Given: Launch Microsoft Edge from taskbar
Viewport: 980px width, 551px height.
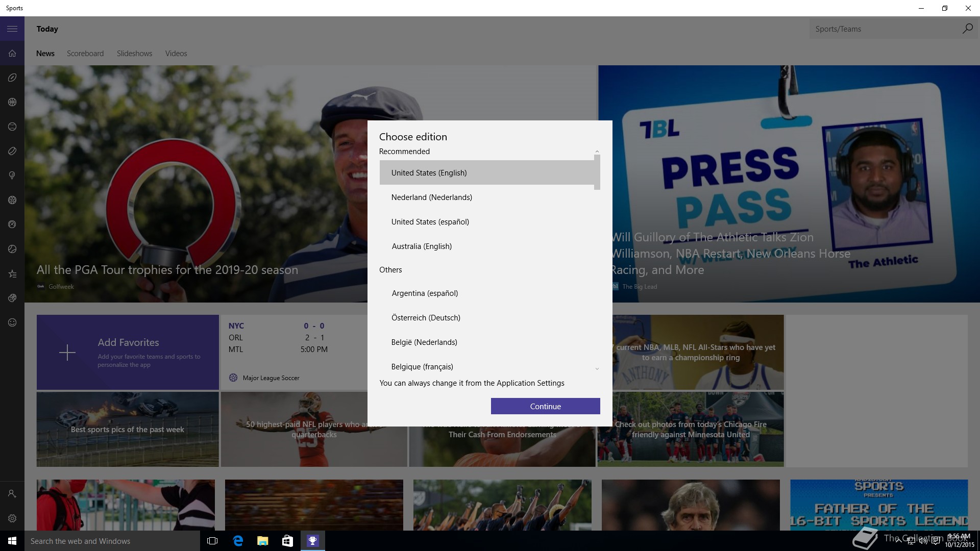Looking at the screenshot, I should point(238,541).
